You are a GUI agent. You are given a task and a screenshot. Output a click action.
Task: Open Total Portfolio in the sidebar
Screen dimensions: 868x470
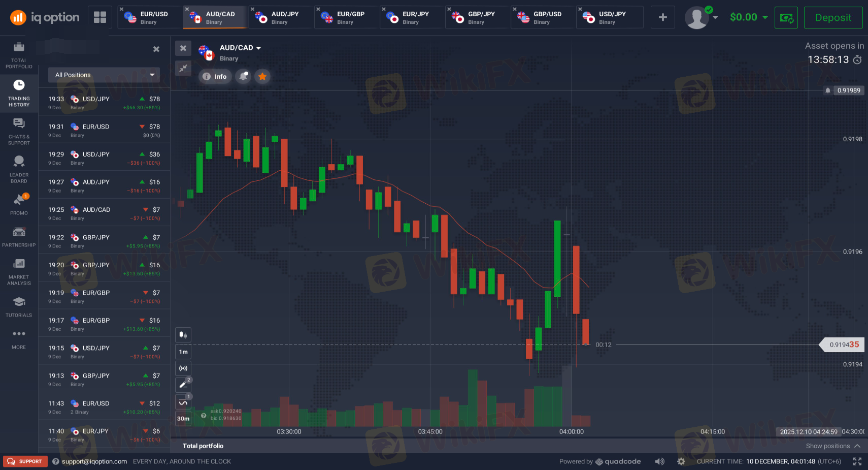19,56
